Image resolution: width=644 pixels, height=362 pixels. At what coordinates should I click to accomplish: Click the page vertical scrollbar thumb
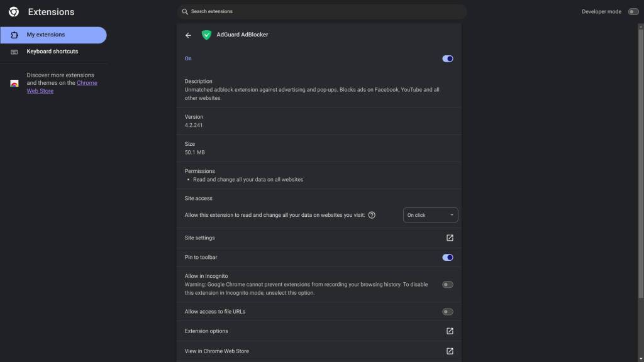641,163
